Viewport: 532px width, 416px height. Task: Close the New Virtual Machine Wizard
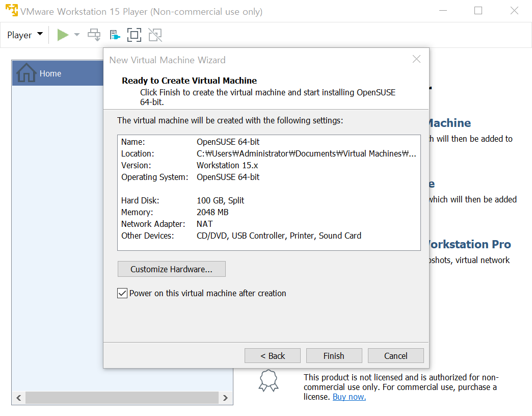click(x=416, y=59)
